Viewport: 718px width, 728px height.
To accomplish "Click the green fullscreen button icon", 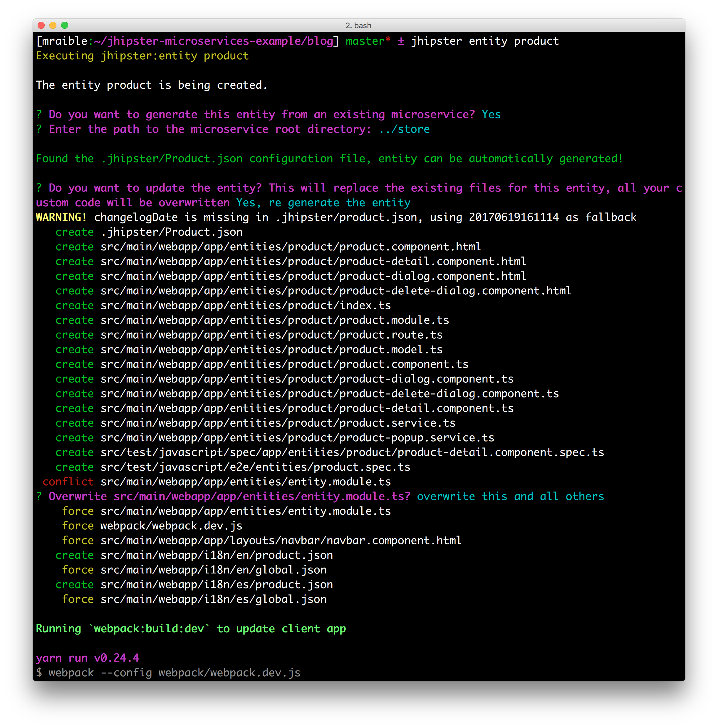I will click(x=66, y=26).
